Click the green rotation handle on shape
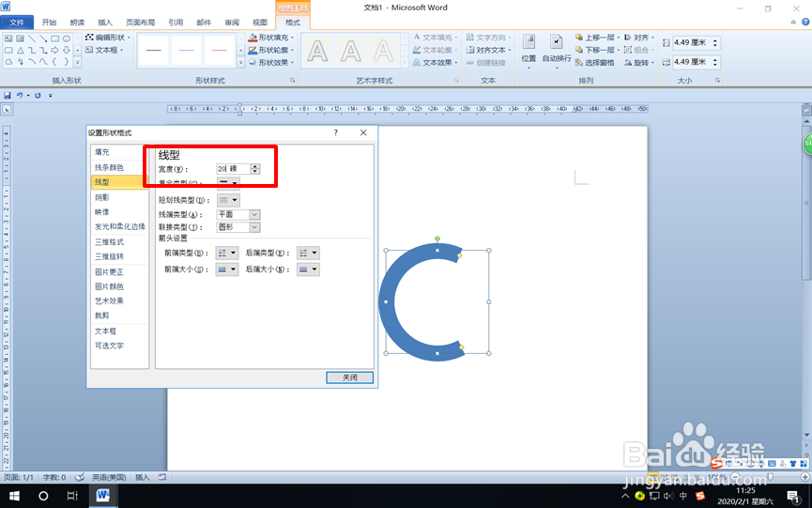Viewport: 812px width, 508px height. point(437,239)
